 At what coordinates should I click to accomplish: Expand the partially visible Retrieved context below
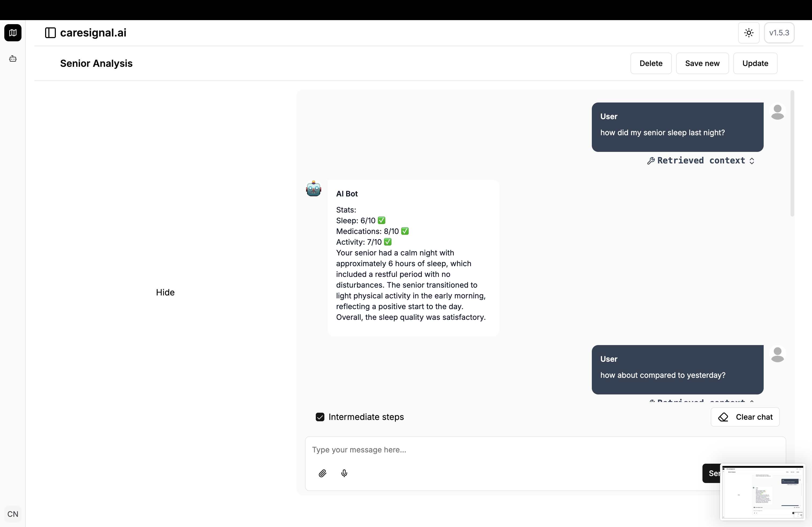pyautogui.click(x=701, y=401)
